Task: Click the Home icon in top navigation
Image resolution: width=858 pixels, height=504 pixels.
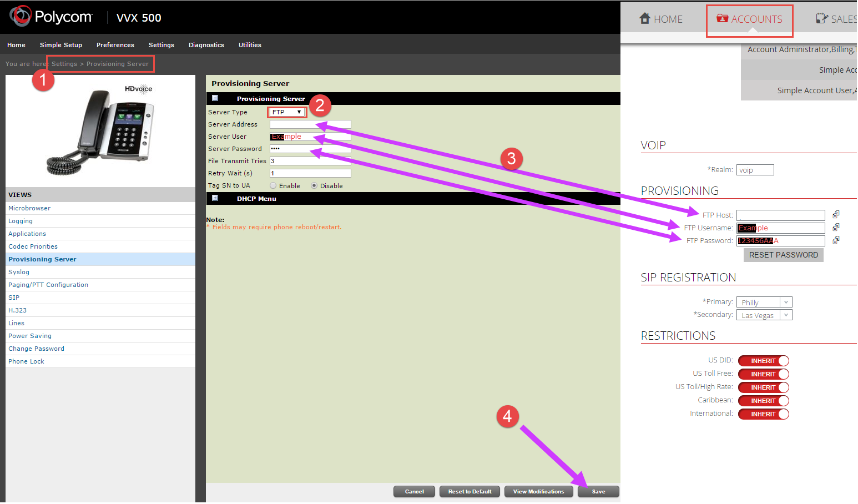Action: tap(644, 18)
